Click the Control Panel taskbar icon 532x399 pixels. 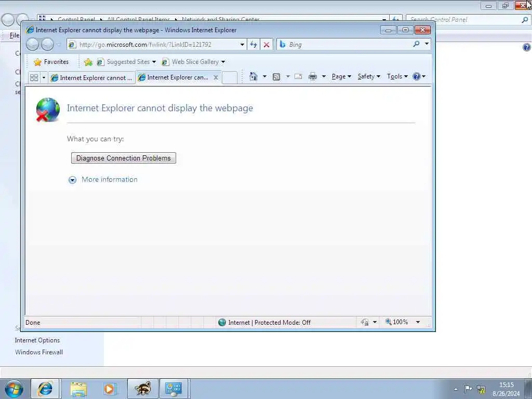[x=174, y=389]
